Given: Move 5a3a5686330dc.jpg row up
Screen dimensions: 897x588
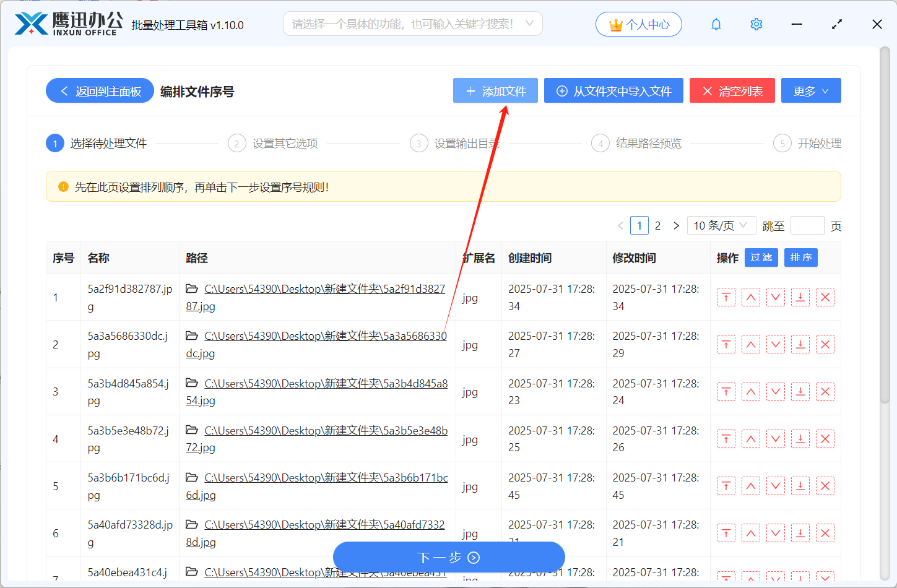Looking at the screenshot, I should (751, 345).
